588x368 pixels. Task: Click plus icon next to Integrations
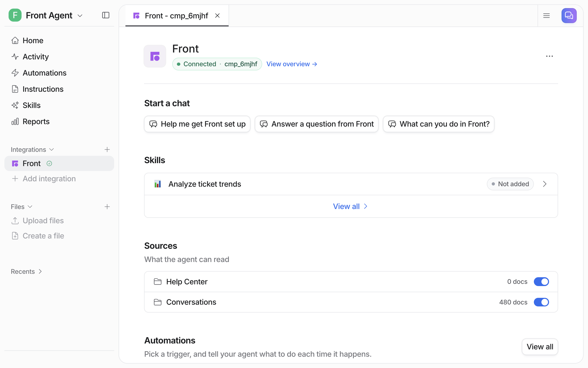107,149
